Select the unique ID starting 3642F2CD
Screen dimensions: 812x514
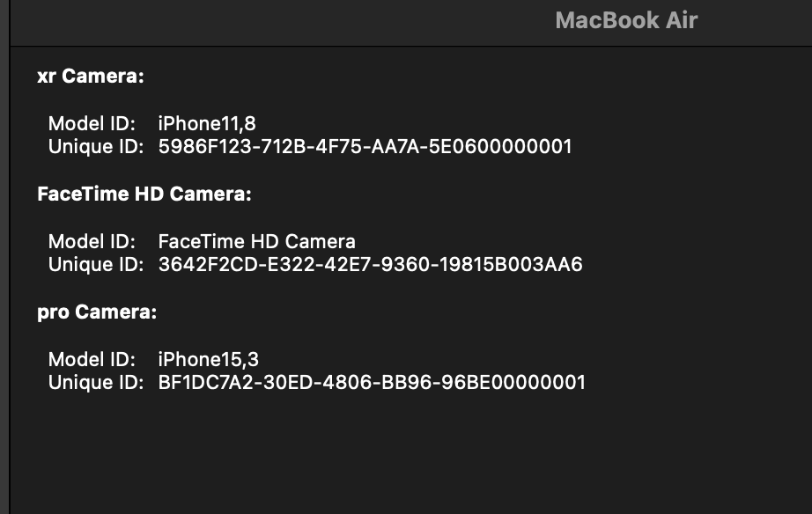pyautogui.click(x=370, y=264)
